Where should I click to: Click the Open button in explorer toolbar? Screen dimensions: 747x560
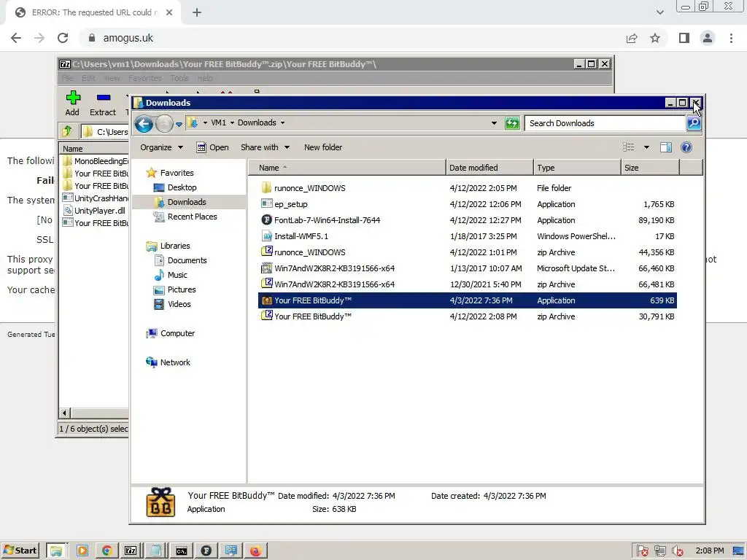[x=213, y=147]
